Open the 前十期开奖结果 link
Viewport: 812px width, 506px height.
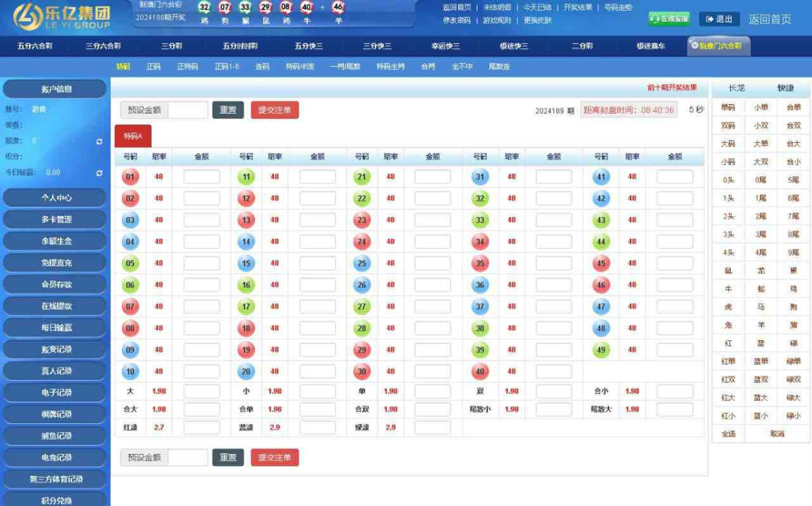671,87
